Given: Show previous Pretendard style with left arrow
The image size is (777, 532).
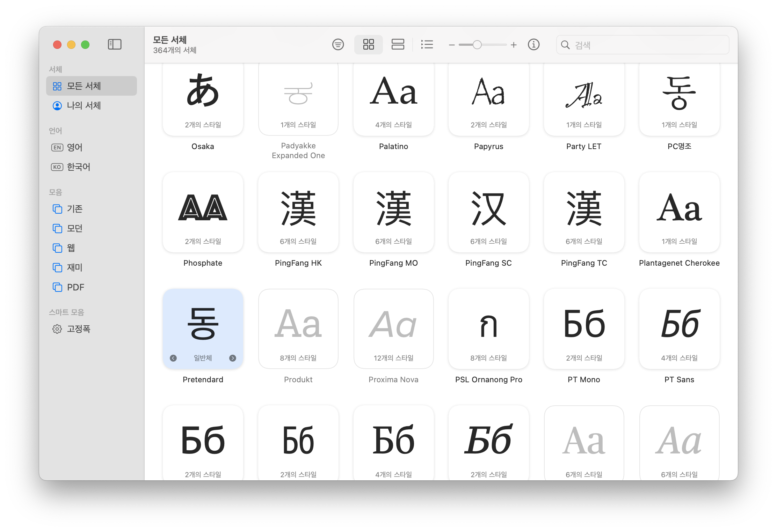Looking at the screenshot, I should (x=173, y=358).
